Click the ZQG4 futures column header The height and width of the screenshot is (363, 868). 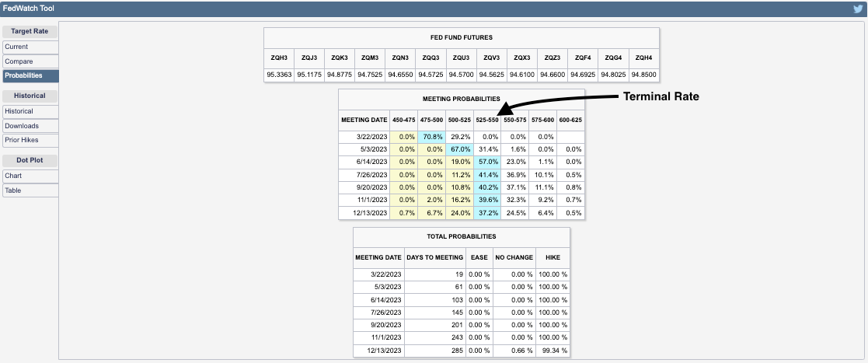click(613, 58)
